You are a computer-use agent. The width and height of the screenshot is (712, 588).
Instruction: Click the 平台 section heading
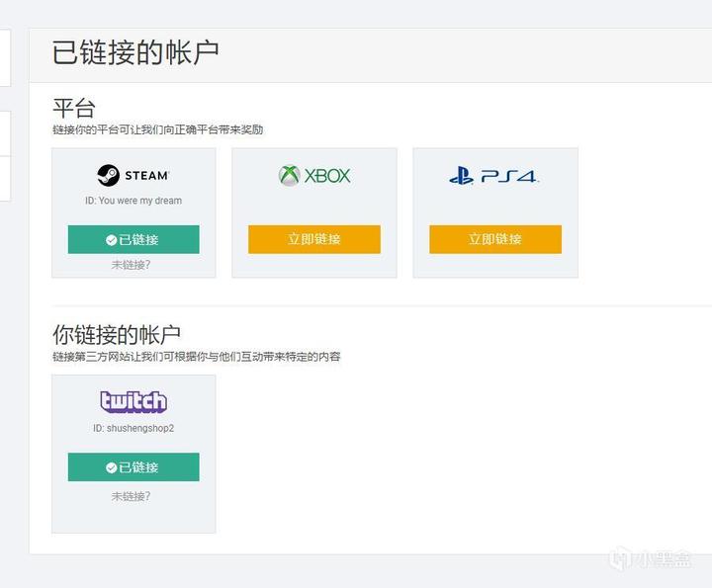[x=73, y=109]
